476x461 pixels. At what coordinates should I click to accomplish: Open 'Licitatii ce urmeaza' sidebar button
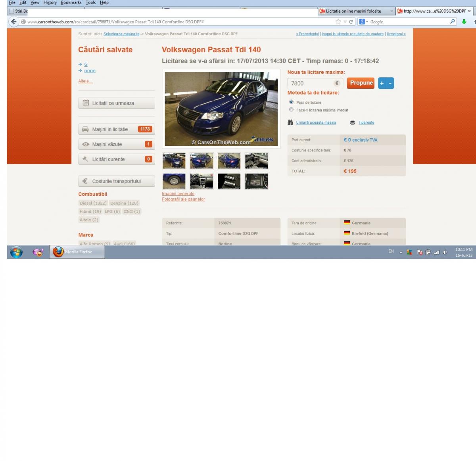(117, 103)
